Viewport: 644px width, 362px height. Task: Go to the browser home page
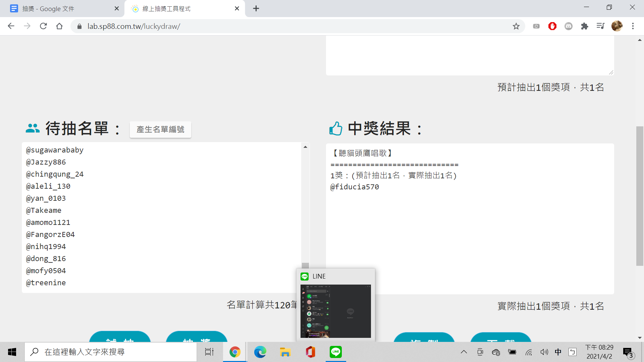pyautogui.click(x=59, y=26)
